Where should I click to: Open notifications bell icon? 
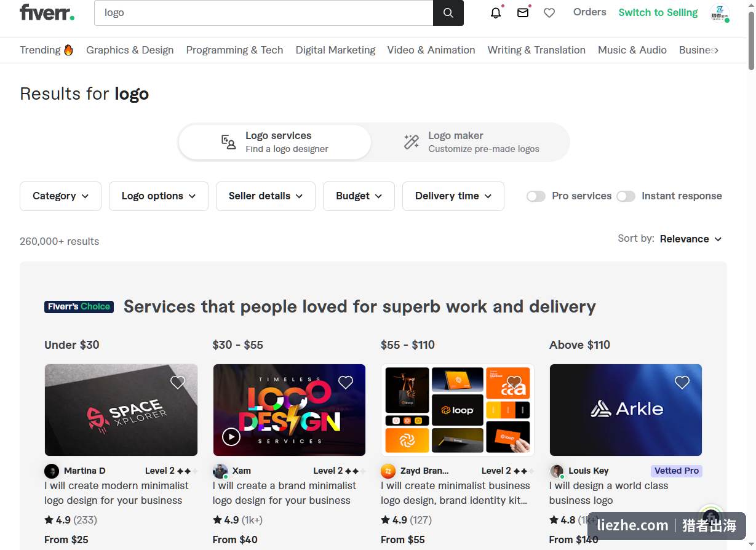click(x=496, y=13)
